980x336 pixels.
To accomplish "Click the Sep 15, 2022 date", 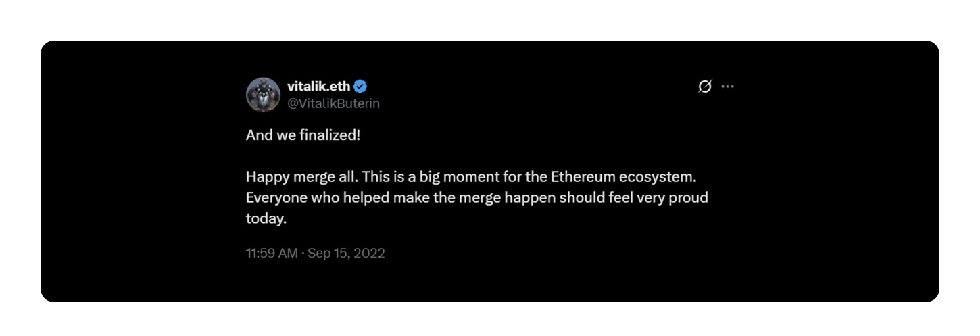I will 346,254.
